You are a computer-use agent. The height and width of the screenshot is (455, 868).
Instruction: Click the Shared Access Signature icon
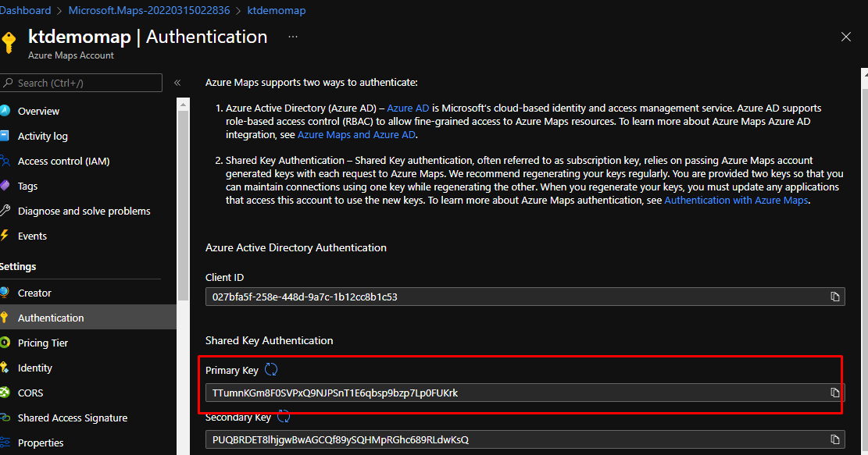(5, 418)
